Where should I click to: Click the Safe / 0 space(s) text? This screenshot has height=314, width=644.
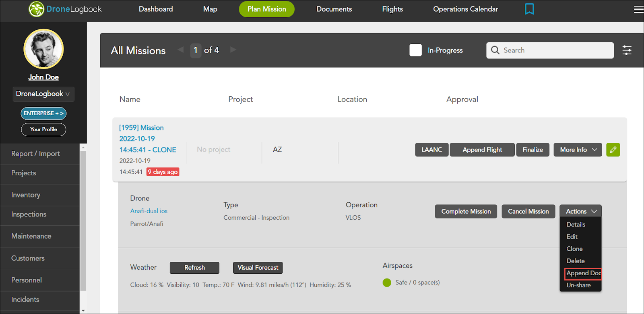click(417, 283)
